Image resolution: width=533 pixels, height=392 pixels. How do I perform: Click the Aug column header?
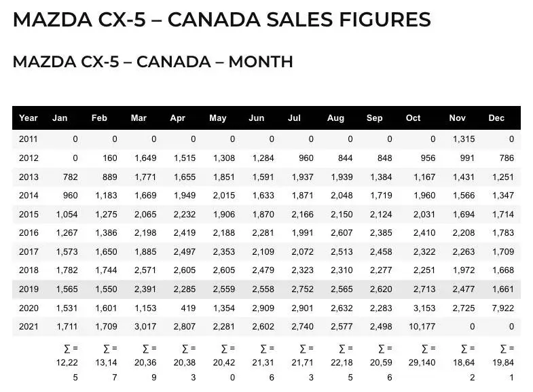point(335,118)
